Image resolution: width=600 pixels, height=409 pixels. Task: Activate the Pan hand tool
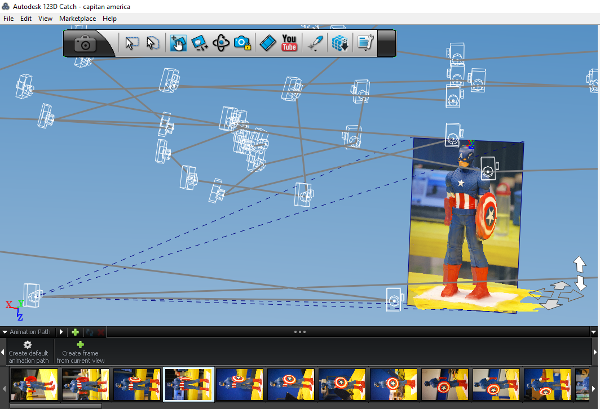[178, 43]
